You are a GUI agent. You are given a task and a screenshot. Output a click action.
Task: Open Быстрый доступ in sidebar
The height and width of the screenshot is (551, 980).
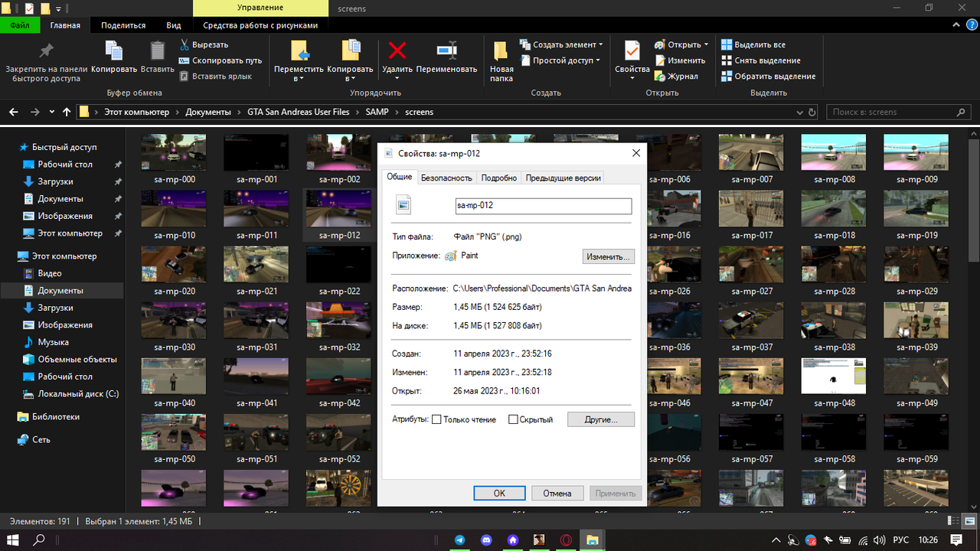click(x=64, y=147)
